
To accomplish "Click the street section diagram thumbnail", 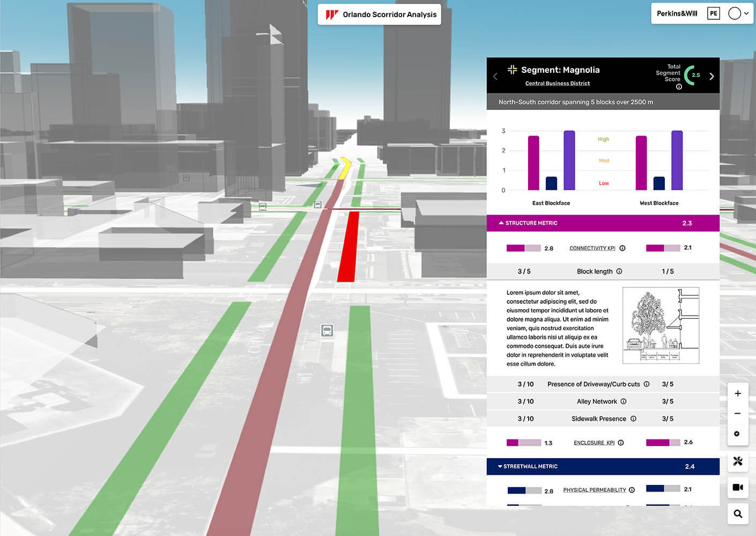I will point(661,325).
